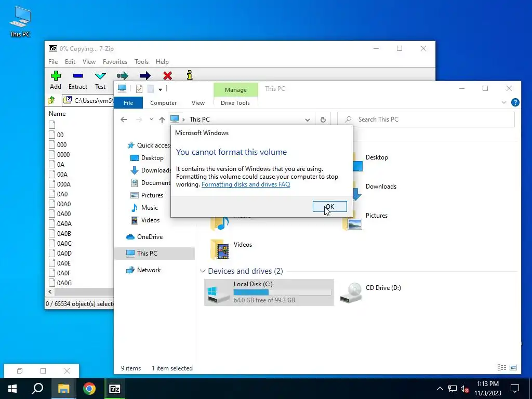Click the yellow Info icon in 7-Zip
Image resolution: width=532 pixels, height=399 pixels.
coord(190,75)
